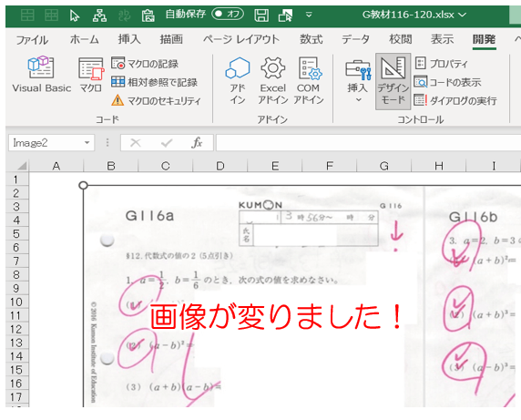
Task: Switch to the 描画 tab
Action: [171, 39]
